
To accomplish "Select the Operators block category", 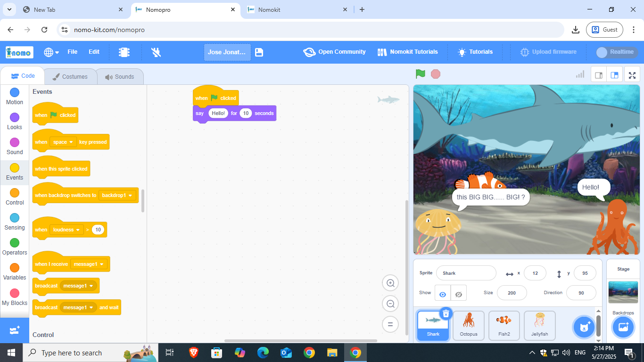I will click(15, 247).
